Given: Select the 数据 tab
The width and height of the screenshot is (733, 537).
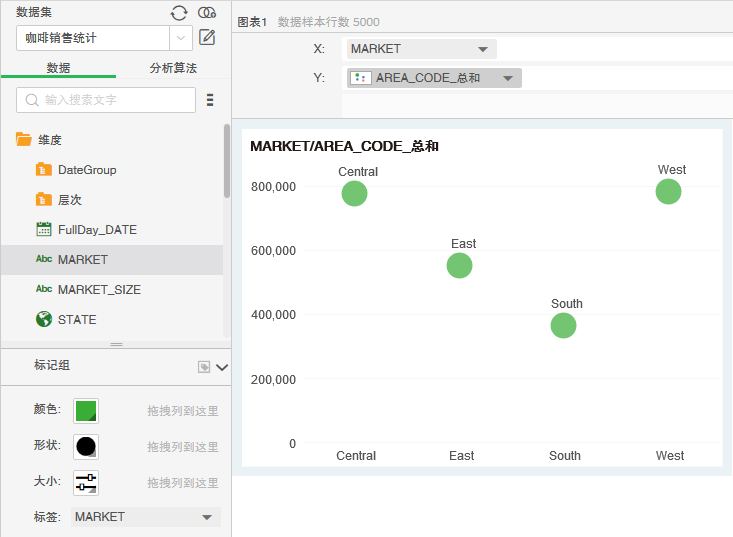Looking at the screenshot, I should tap(58, 68).
